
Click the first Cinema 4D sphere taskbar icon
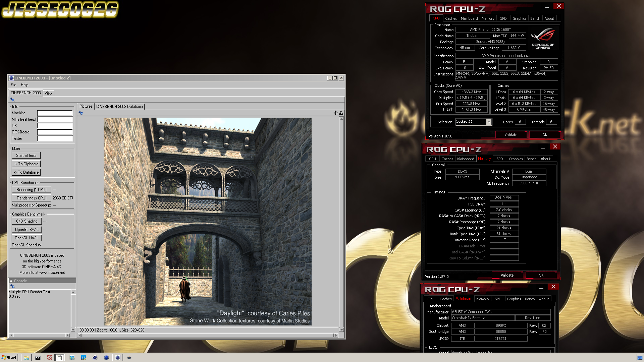tap(95, 358)
